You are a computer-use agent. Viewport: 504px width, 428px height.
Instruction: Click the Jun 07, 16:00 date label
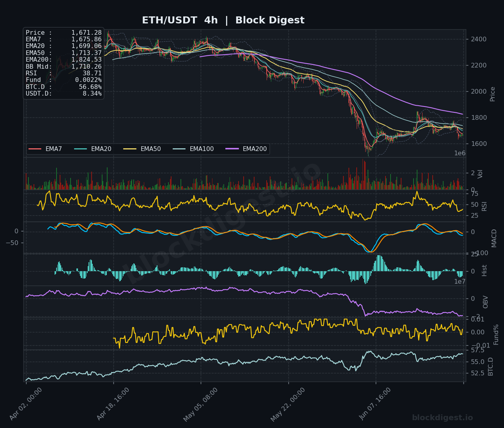click(375, 404)
